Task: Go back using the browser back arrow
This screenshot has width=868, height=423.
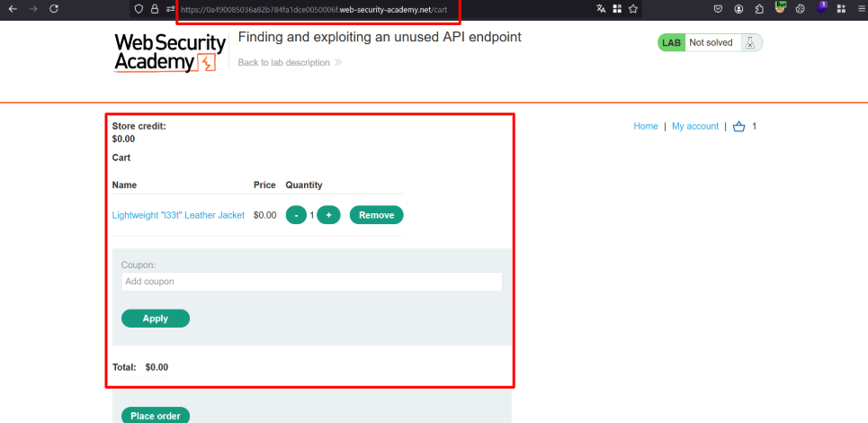Action: point(13,8)
